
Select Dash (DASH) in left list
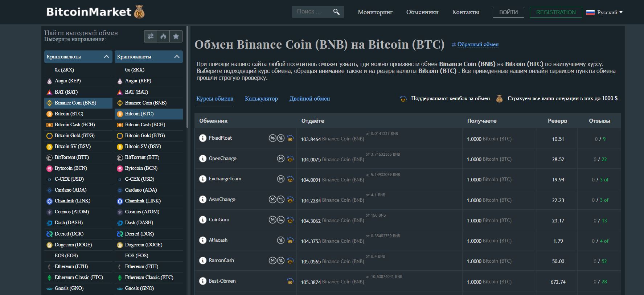click(x=78, y=222)
